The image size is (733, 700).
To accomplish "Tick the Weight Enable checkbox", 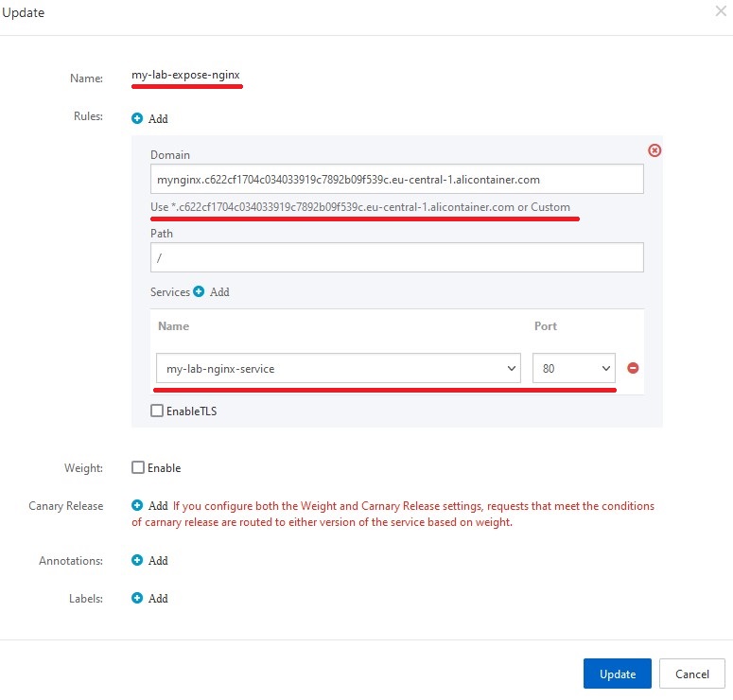I will (x=138, y=468).
